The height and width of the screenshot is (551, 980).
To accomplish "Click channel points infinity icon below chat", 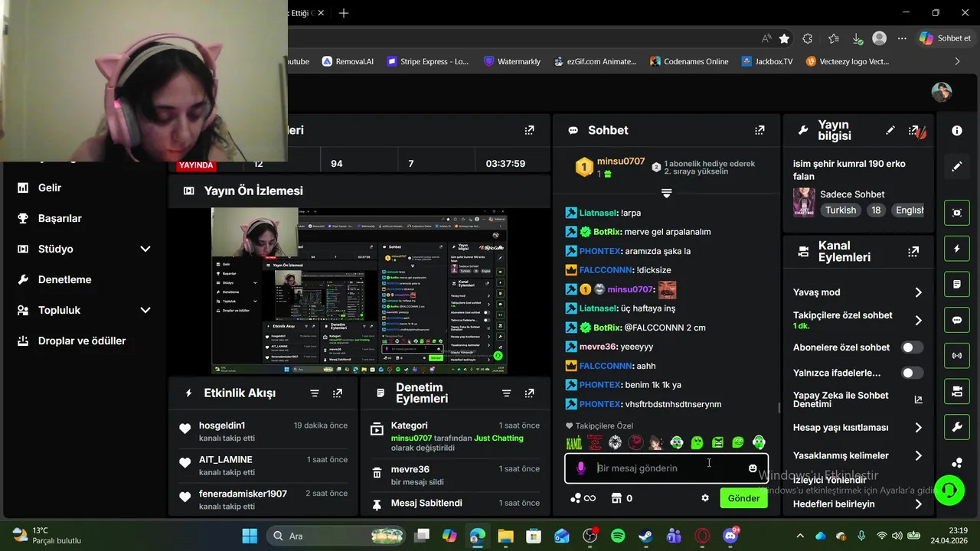I will pyautogui.click(x=583, y=498).
